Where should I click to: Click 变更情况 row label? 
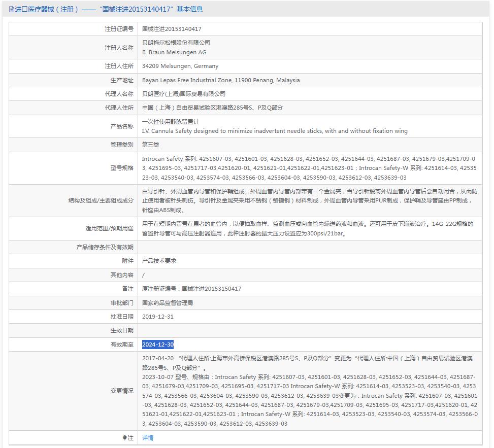pos(122,391)
